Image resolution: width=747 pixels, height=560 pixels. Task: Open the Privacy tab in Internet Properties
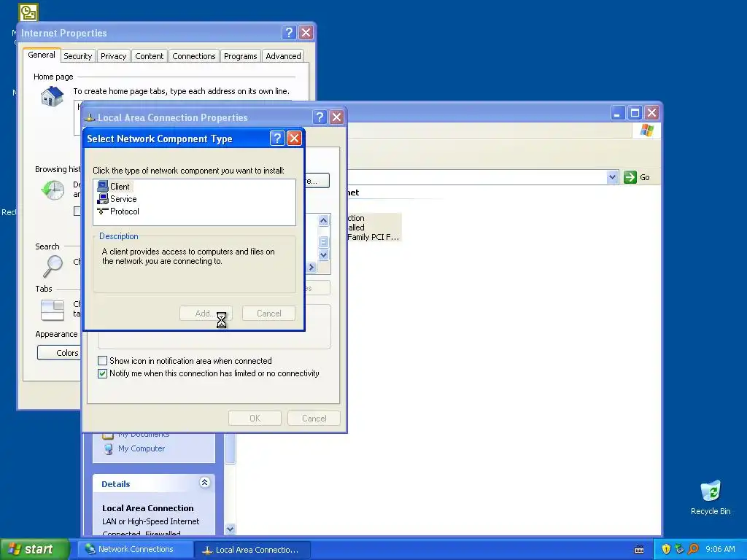(113, 56)
